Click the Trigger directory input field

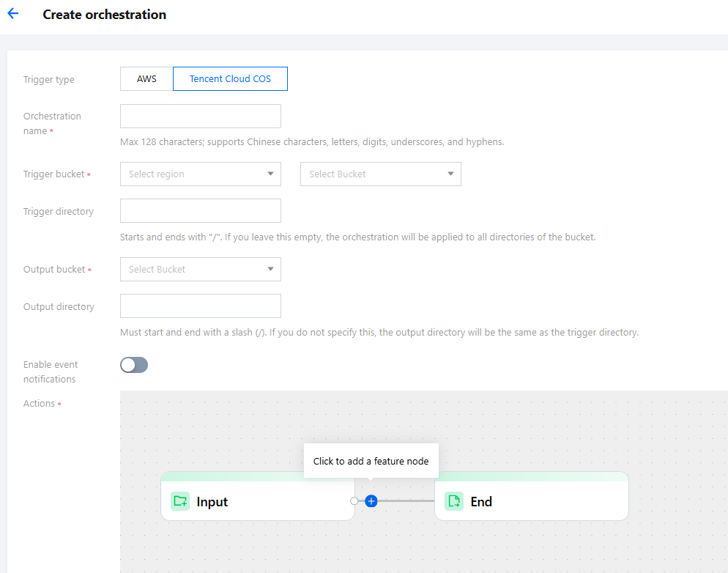pos(200,211)
